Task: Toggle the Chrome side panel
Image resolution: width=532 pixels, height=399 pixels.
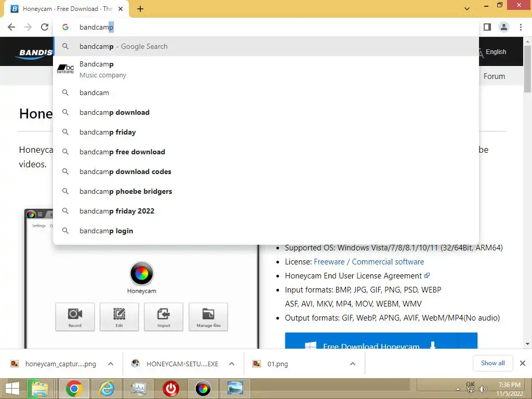Action: pos(487,27)
